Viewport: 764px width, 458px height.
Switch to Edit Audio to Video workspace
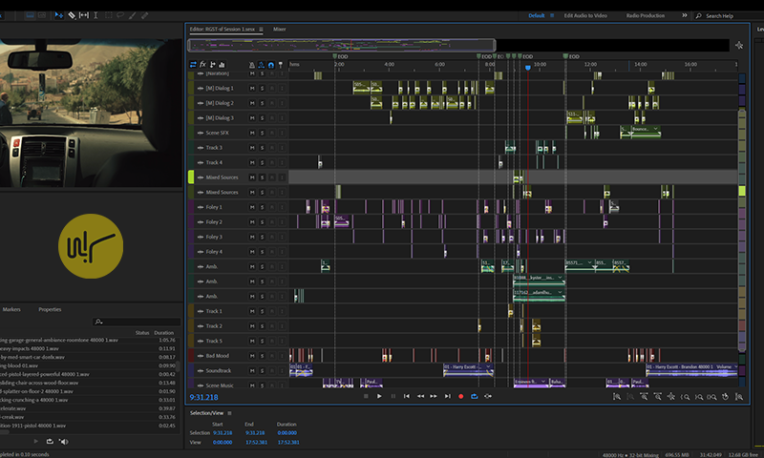point(585,16)
